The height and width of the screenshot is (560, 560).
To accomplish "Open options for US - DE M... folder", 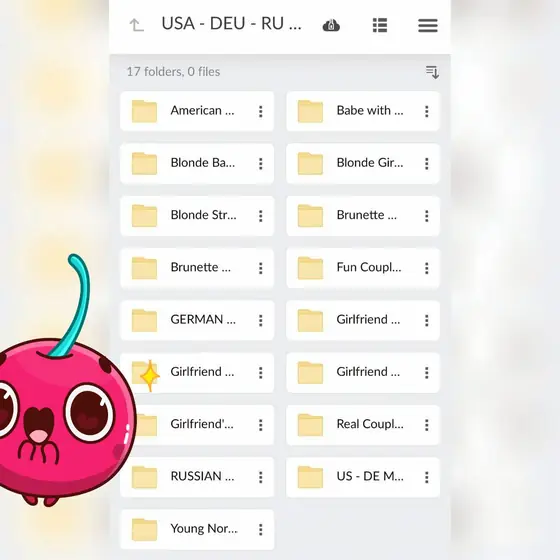I will click(426, 477).
